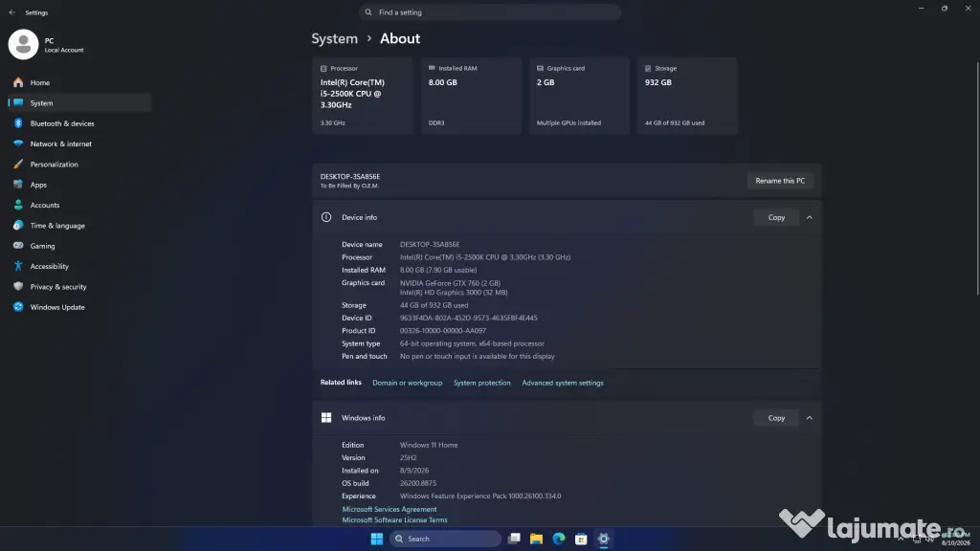Open the PC local account profile picture
The width and height of the screenshot is (980, 551).
click(23, 44)
